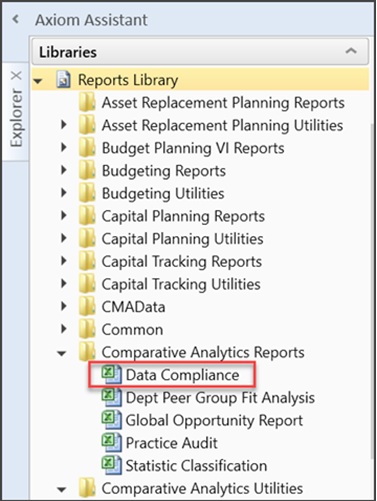Select Asset Replacement Planning Reports label
The height and width of the screenshot is (501, 377).
pos(223,103)
